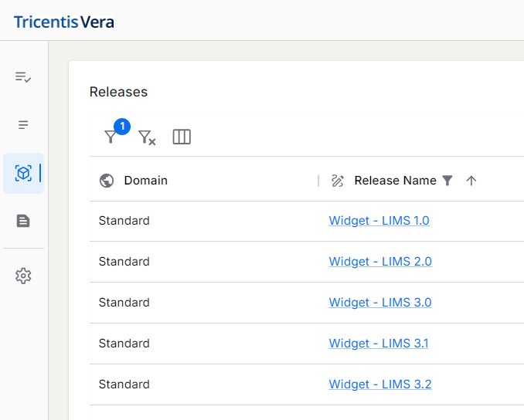The height and width of the screenshot is (420, 524).
Task: Open the filter panel with badge
Action: click(111, 137)
